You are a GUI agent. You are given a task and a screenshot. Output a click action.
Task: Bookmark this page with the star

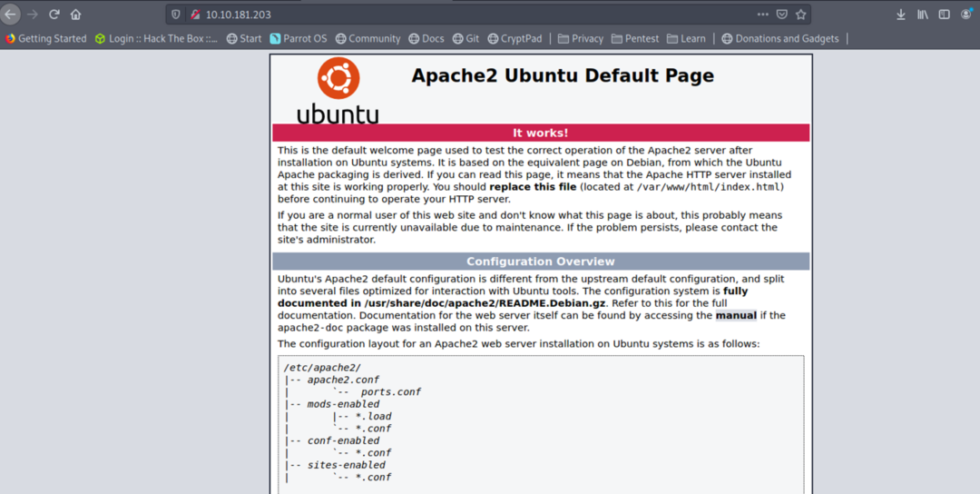800,14
